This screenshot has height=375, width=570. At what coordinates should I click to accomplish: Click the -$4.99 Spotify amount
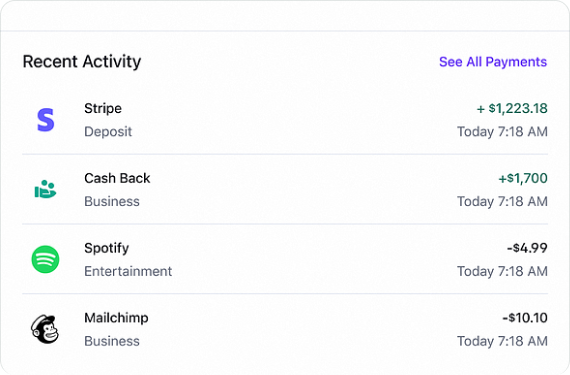coord(527,248)
